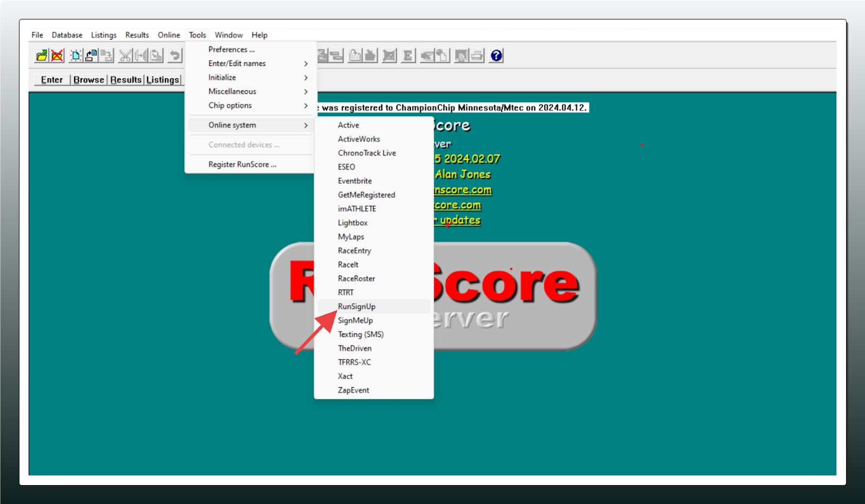Click the grayed printer toolbar icon
Image resolution: width=865 pixels, height=504 pixels.
click(x=477, y=55)
